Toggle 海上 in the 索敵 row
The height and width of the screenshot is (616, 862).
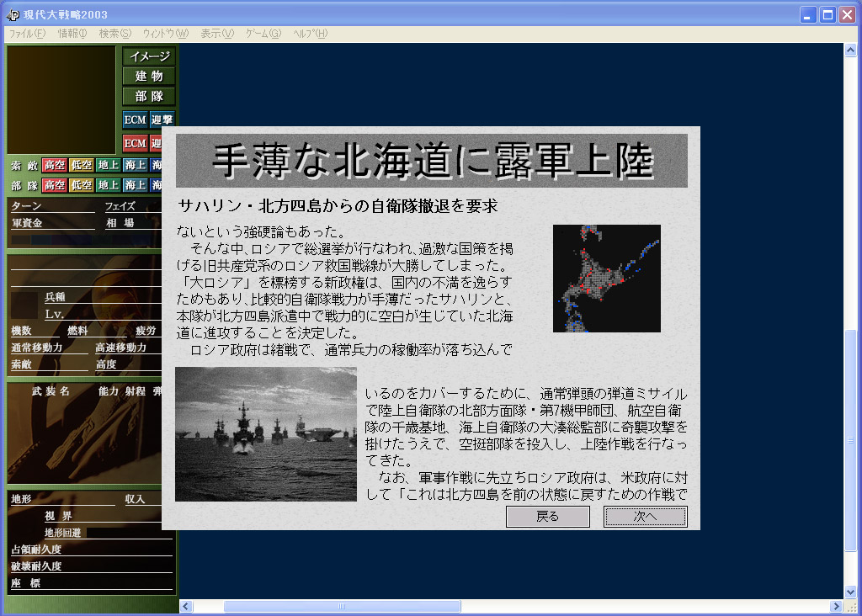tap(136, 165)
